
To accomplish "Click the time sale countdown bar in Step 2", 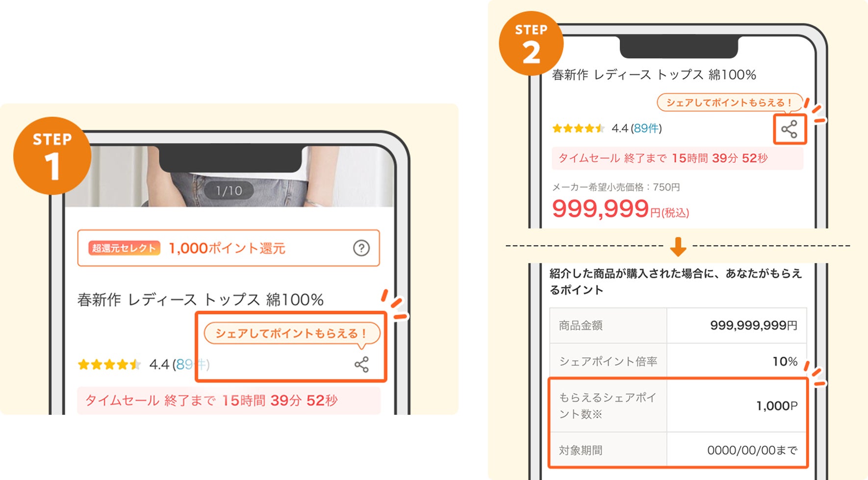I will (x=677, y=158).
